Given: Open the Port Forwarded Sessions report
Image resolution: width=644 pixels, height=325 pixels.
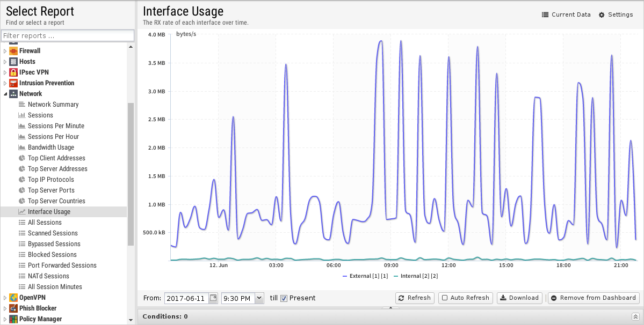Looking at the screenshot, I should [62, 265].
